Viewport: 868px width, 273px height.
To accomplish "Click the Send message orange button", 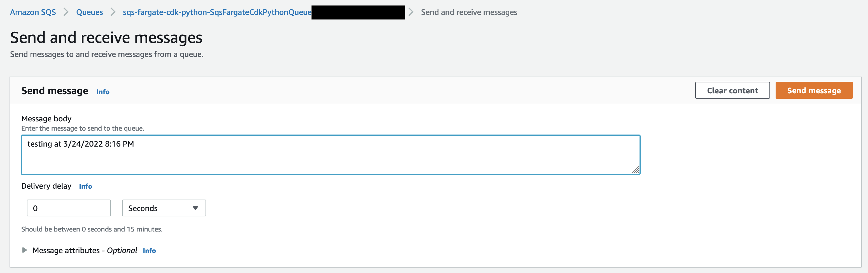I will [x=814, y=91].
